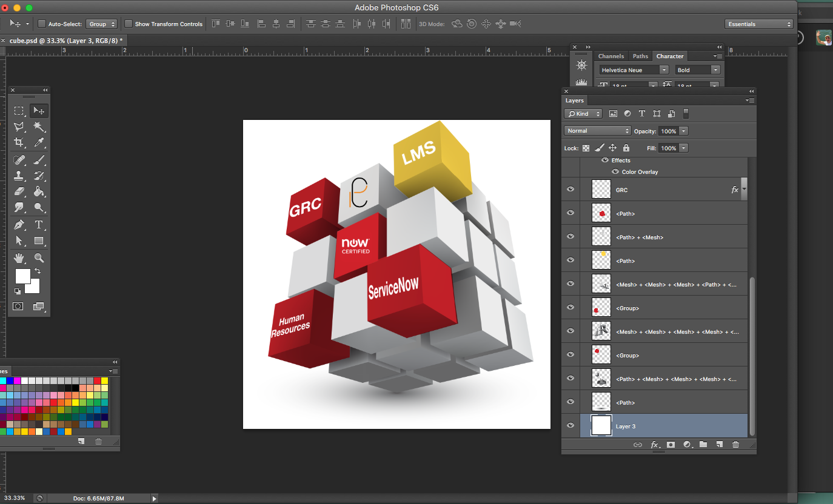Screen dimensions: 833x504
Task: Select the Magic Wand tool
Action: [x=39, y=127]
